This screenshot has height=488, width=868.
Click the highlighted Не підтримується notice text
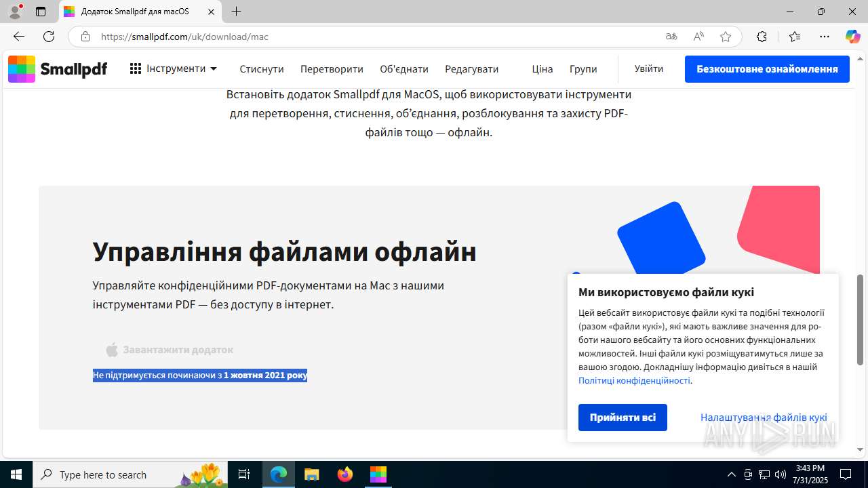point(200,375)
